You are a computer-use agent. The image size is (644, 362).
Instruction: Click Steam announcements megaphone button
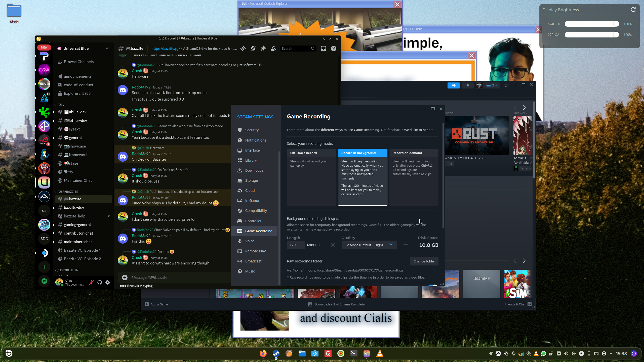coord(453,85)
